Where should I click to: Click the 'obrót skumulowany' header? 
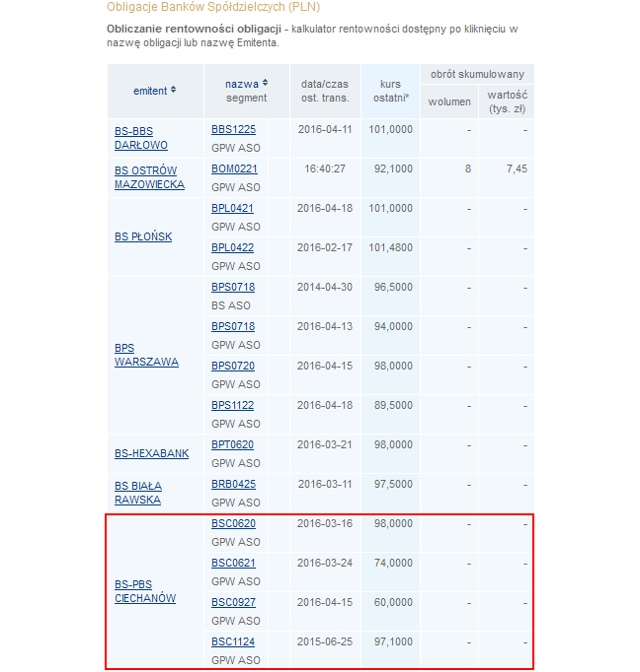(x=478, y=75)
